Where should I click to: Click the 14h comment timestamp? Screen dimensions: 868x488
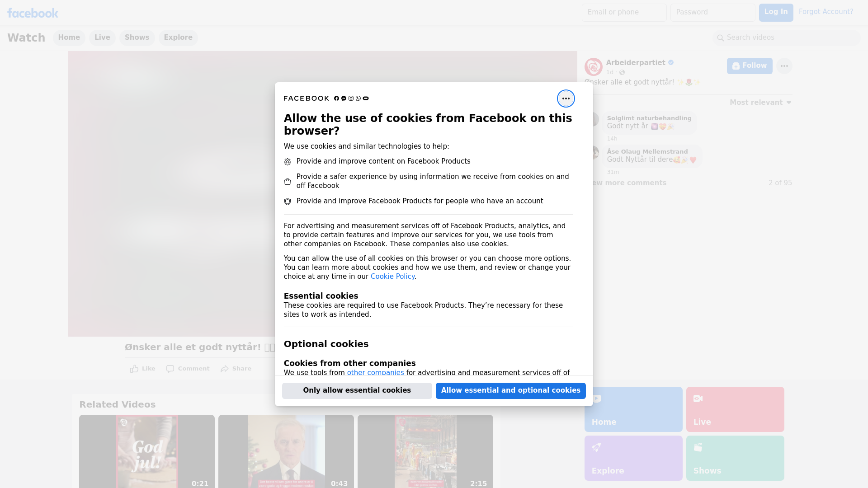tap(612, 139)
